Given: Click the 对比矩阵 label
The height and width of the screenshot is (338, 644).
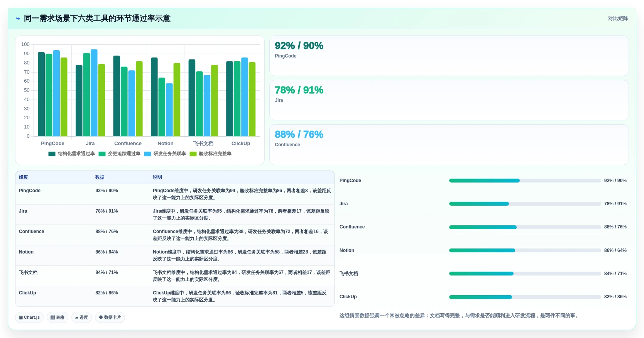Looking at the screenshot, I should coord(618,19).
